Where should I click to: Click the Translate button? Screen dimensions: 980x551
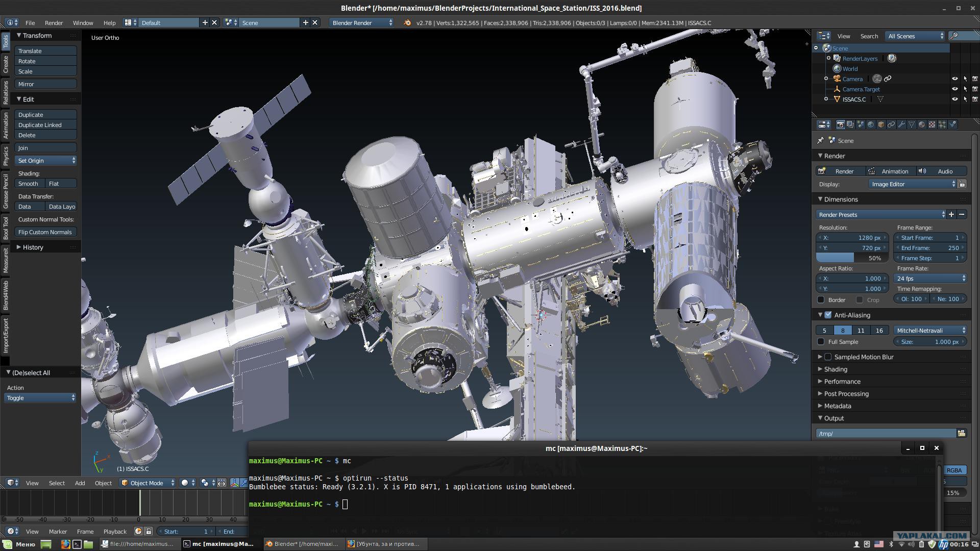pos(46,51)
